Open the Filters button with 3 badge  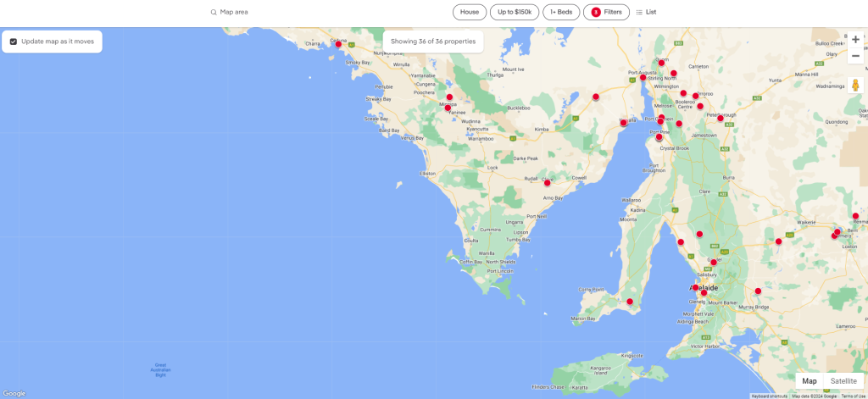pyautogui.click(x=606, y=12)
